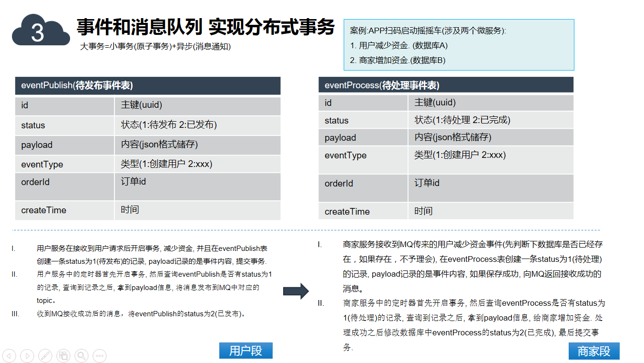The image size is (644, 363).
Task: Click 类型(1:创建用户 2:xxx) in eventProcess table
Action: coord(491,160)
